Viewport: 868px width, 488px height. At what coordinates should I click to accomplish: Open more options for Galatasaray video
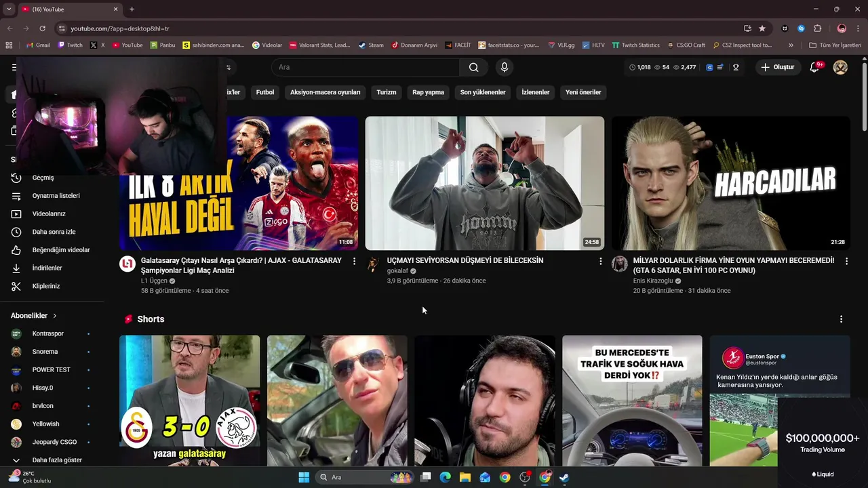354,261
